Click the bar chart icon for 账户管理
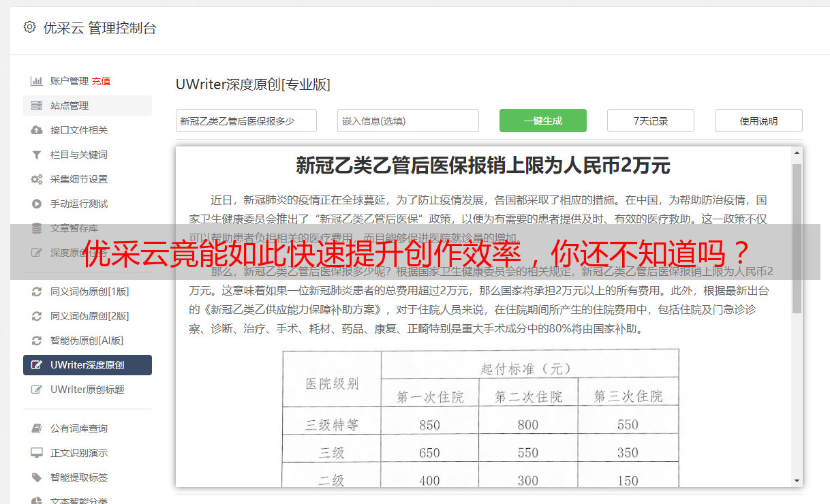Viewport: 830px width, 504px height. click(x=37, y=81)
